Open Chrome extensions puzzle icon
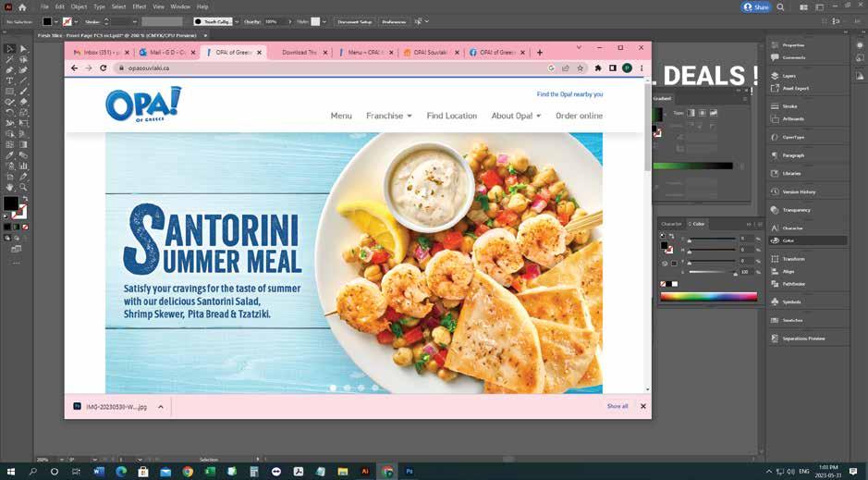This screenshot has height=480, width=868. click(598, 68)
